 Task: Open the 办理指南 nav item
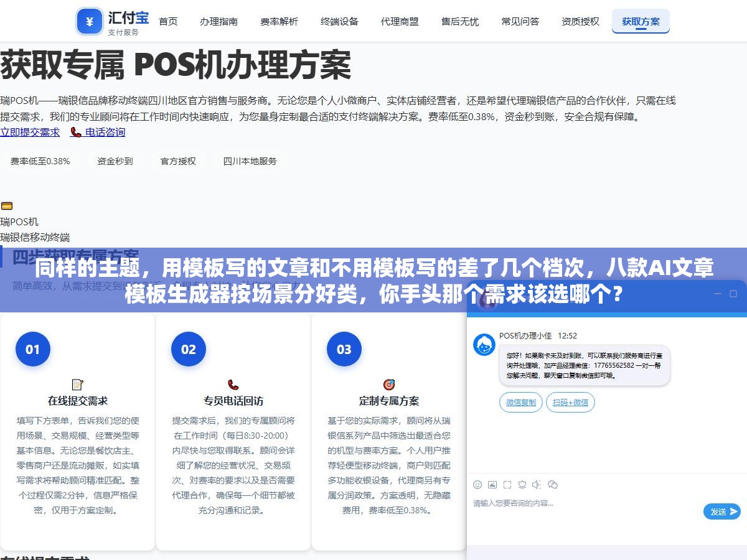click(218, 21)
